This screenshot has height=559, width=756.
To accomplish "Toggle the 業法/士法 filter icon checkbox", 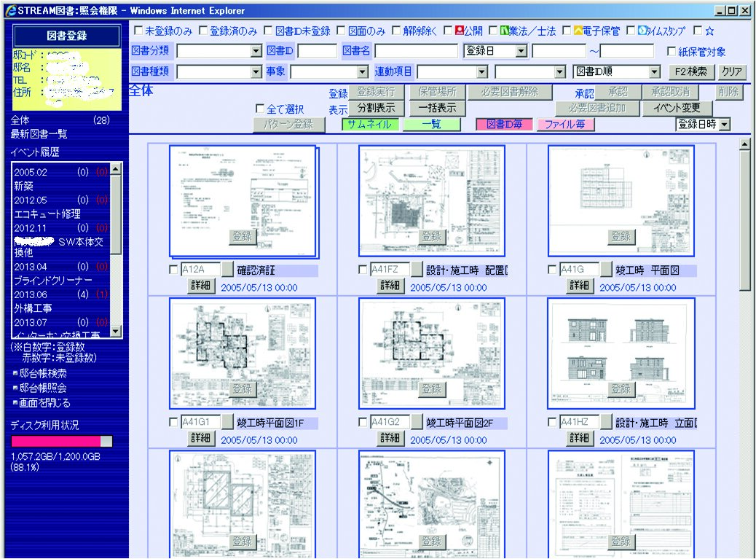I will click(x=493, y=31).
